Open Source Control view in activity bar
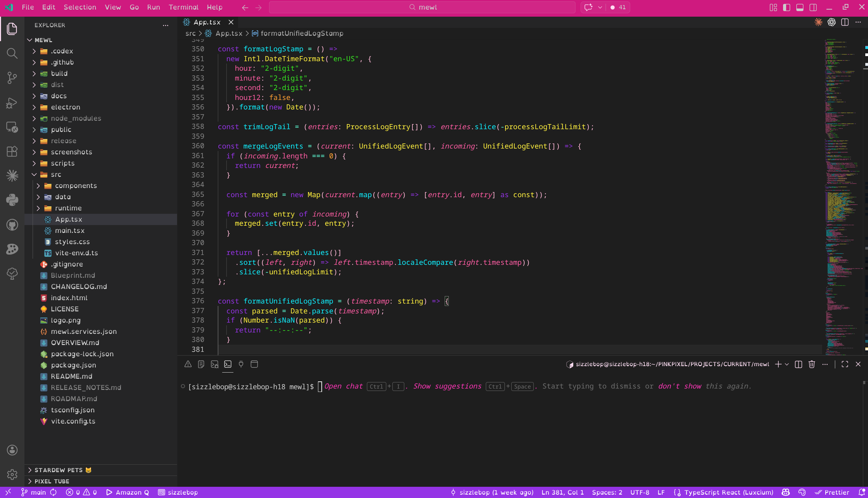Viewport: 868px width, 498px height. coord(12,78)
